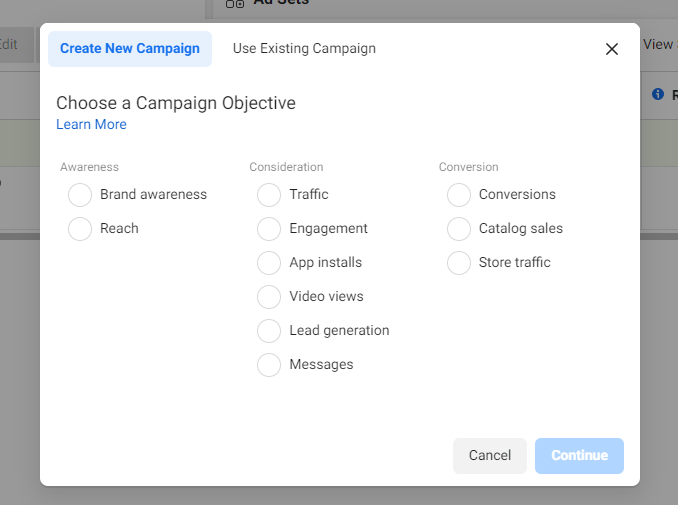Screen dimensions: 678x505
Task: Select App installs radio button
Action: coord(269,263)
